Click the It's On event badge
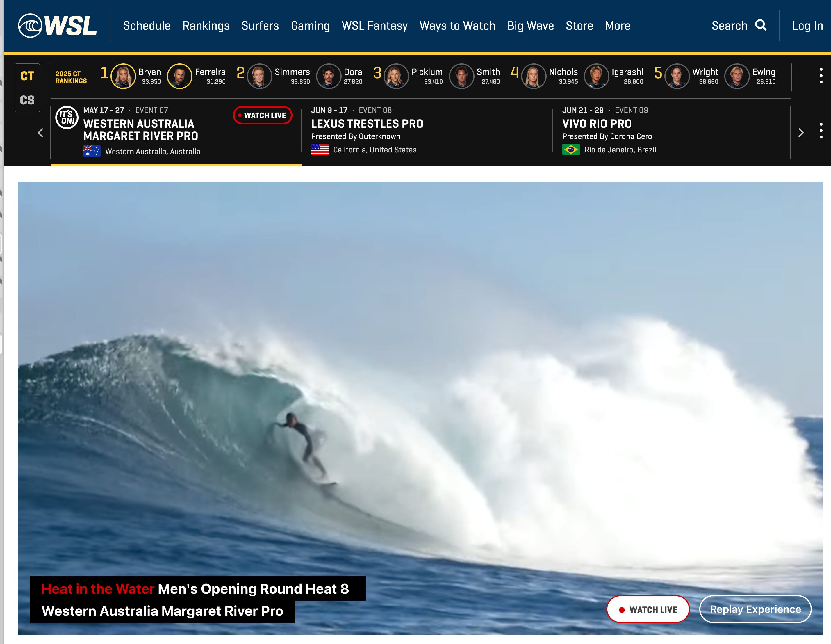Viewport: 831px width, 644px height. [67, 118]
